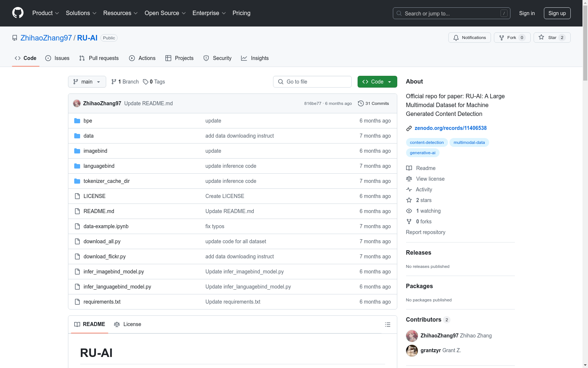Open commit message 'fix typos'

point(215,226)
